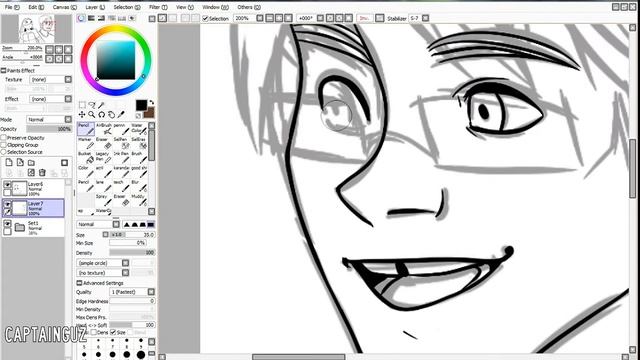This screenshot has width=640, height=360.
Task: Open the Filter menu
Action: [158, 7]
